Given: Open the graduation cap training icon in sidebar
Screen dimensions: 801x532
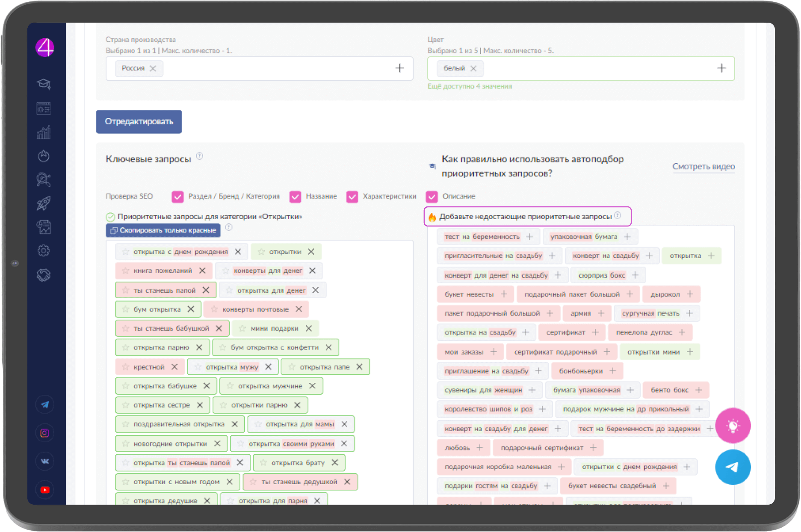Looking at the screenshot, I should point(44,84).
